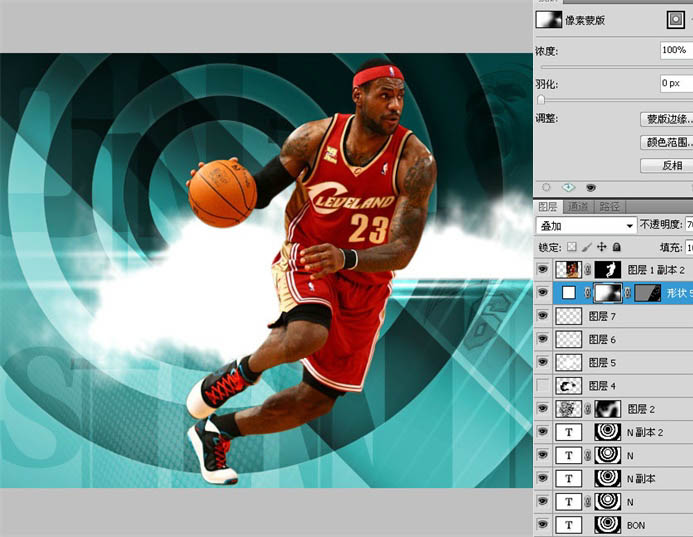Click the concentric rings mask of N 副本

[x=608, y=479]
